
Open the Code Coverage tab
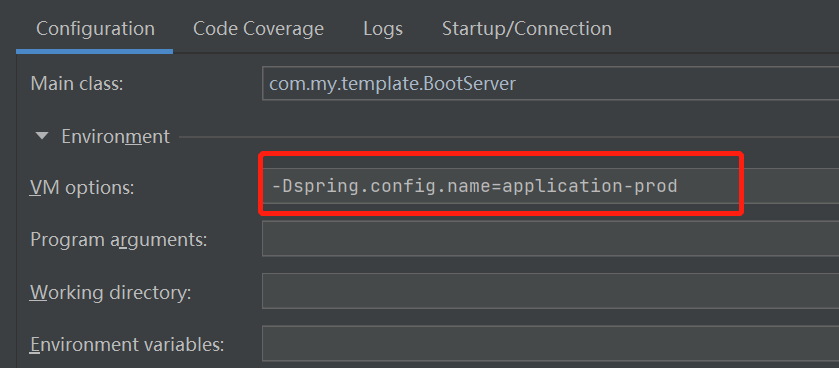(258, 28)
